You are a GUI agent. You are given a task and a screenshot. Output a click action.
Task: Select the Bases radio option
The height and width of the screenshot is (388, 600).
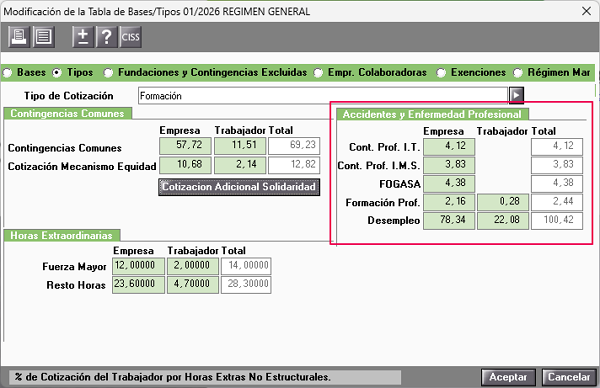(x=8, y=73)
